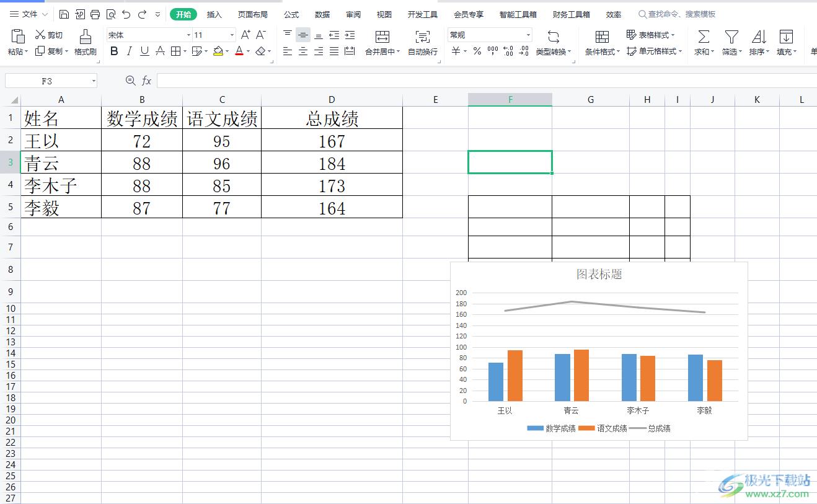
Task: Switch to the 视图 tab
Action: point(384,14)
